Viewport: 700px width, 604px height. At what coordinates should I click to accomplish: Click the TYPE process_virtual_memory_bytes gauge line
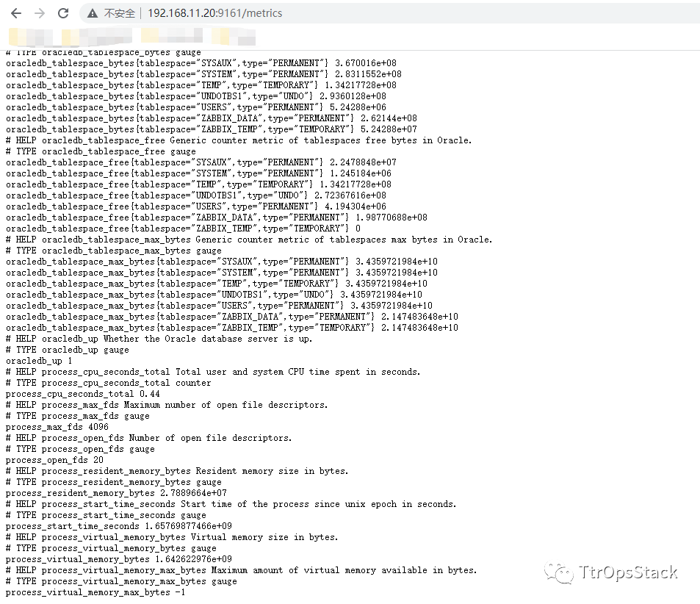(111, 548)
